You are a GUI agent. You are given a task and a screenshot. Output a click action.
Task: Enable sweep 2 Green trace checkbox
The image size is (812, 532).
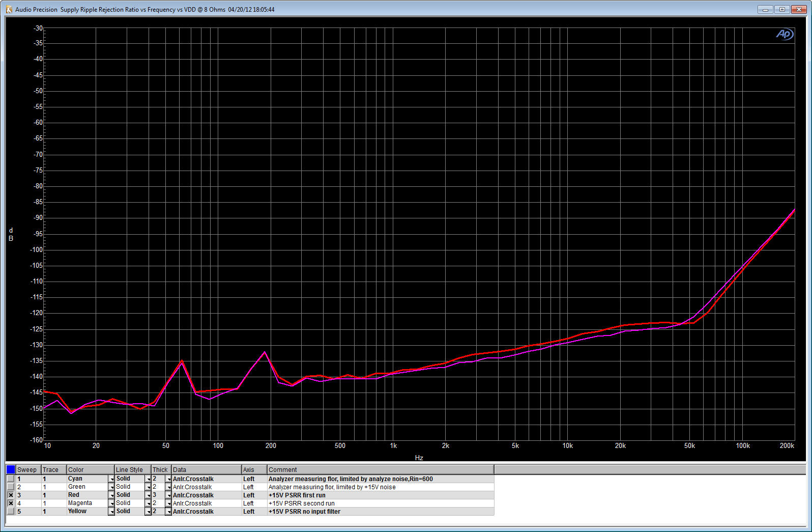pyautogui.click(x=11, y=487)
